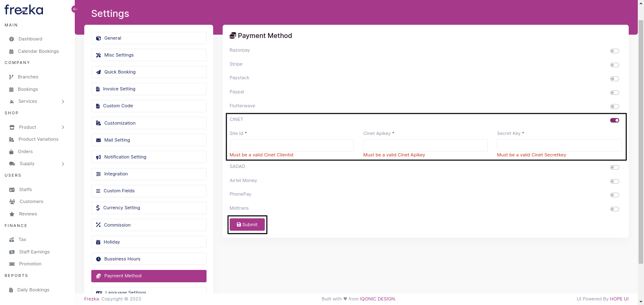Enable the Midtrans toggle
The height and width of the screenshot is (305, 644).
615,209
